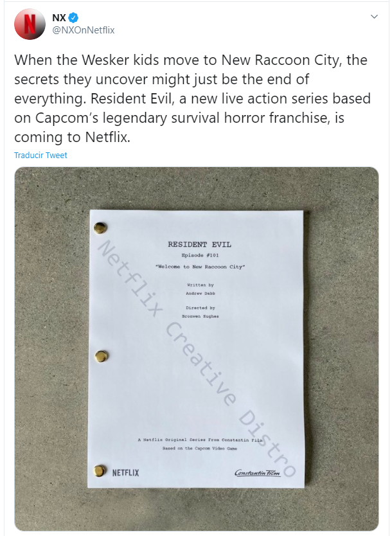
Task: Click the Episode #101 text
Action: click(199, 255)
